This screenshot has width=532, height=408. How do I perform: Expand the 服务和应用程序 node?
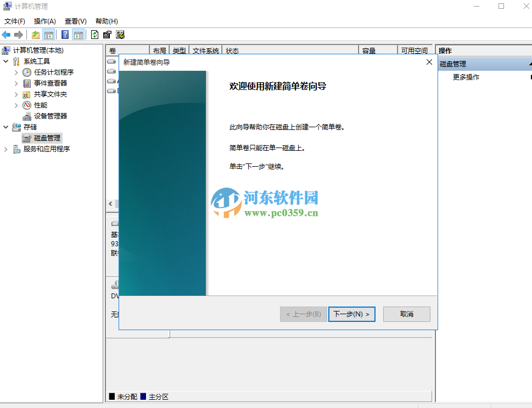pyautogui.click(x=5, y=149)
